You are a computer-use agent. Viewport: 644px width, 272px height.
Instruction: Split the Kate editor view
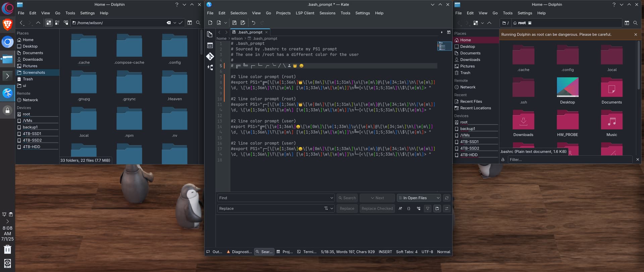point(448,32)
